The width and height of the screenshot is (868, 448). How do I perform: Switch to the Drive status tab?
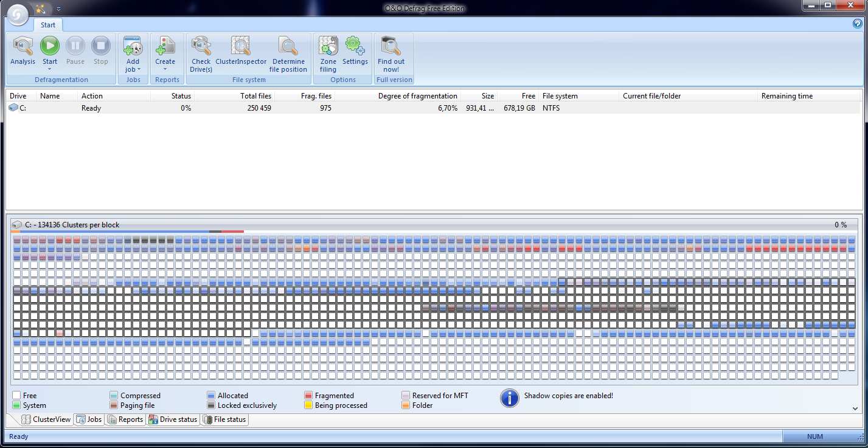click(x=173, y=419)
